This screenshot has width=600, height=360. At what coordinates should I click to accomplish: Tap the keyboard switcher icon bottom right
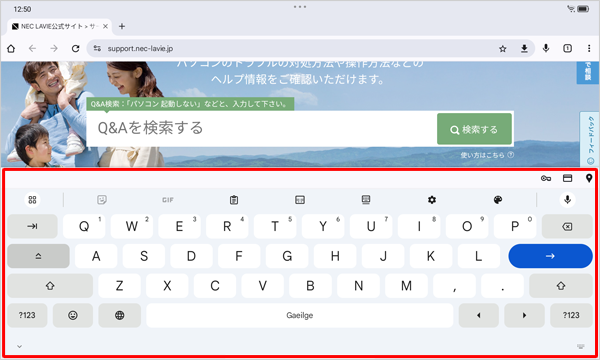[580, 347]
